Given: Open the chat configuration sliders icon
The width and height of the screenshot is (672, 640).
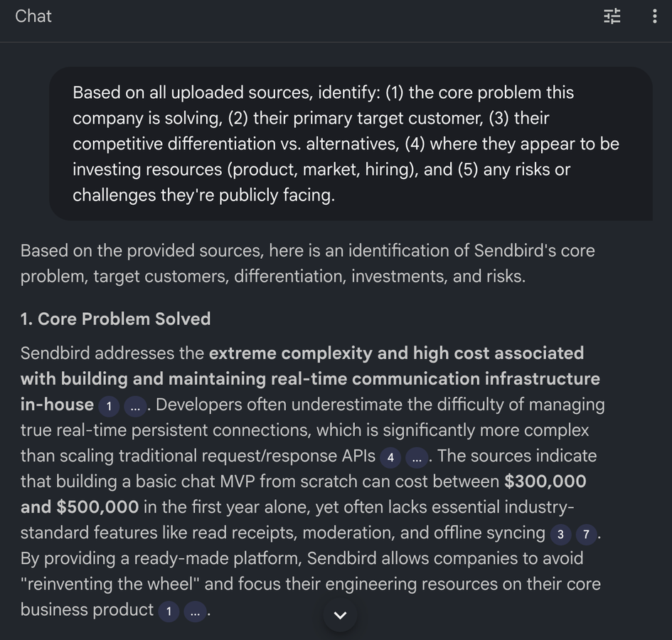Looking at the screenshot, I should point(612,16).
